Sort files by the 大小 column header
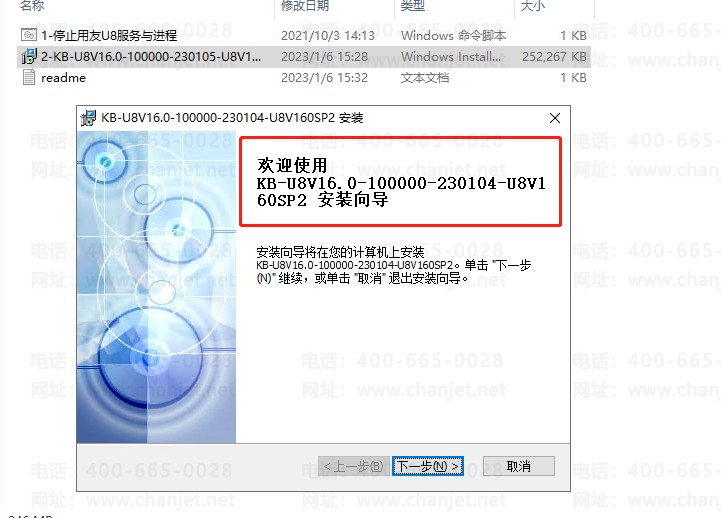Image resolution: width=721 pixels, height=518 pixels. click(x=532, y=6)
